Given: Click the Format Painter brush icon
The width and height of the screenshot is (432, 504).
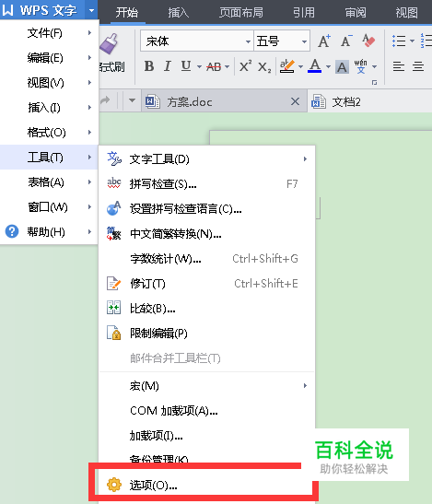Looking at the screenshot, I should [x=109, y=43].
